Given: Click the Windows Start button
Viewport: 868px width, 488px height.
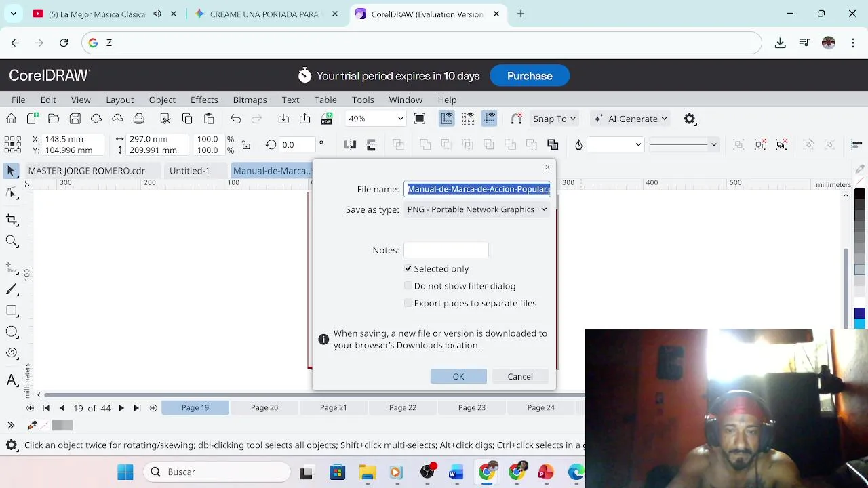Looking at the screenshot, I should click(x=125, y=472).
